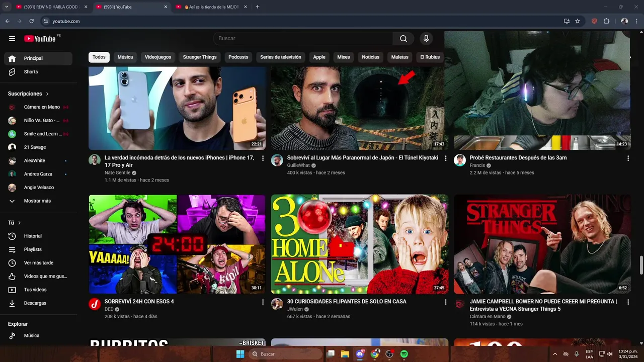The image size is (644, 362).
Task: Click the browser back arrow
Action: click(7, 21)
